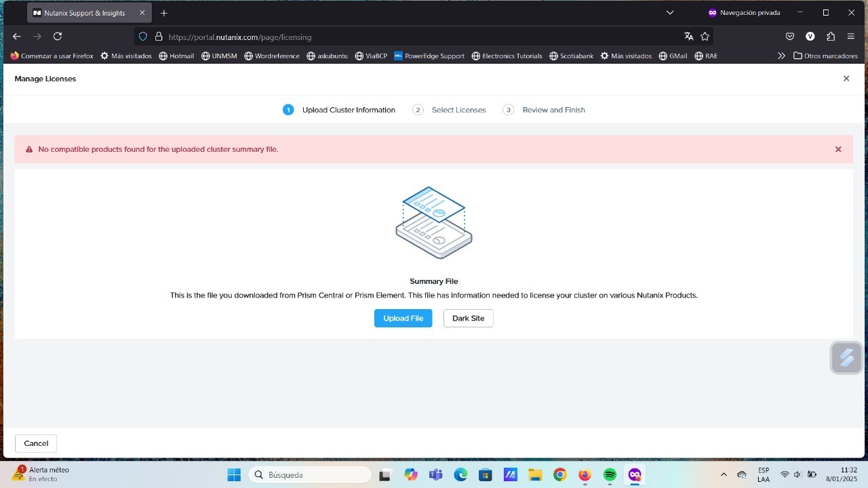This screenshot has height=488, width=868.
Task: Open the askubuntu bookmark
Action: point(328,56)
